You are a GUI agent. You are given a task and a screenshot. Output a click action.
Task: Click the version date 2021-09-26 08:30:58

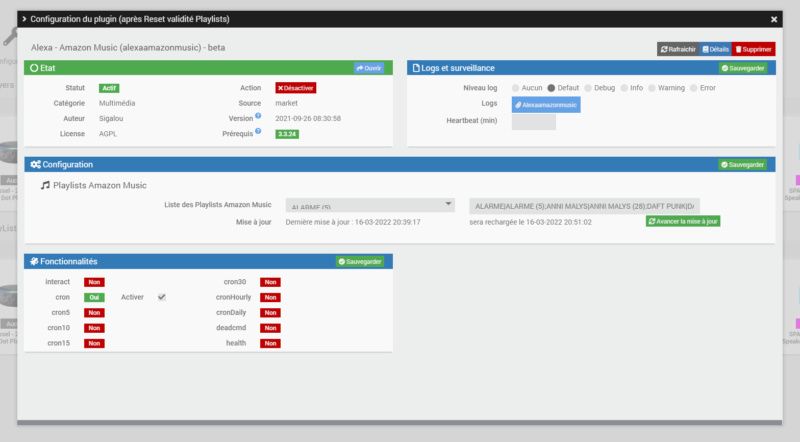tap(308, 118)
